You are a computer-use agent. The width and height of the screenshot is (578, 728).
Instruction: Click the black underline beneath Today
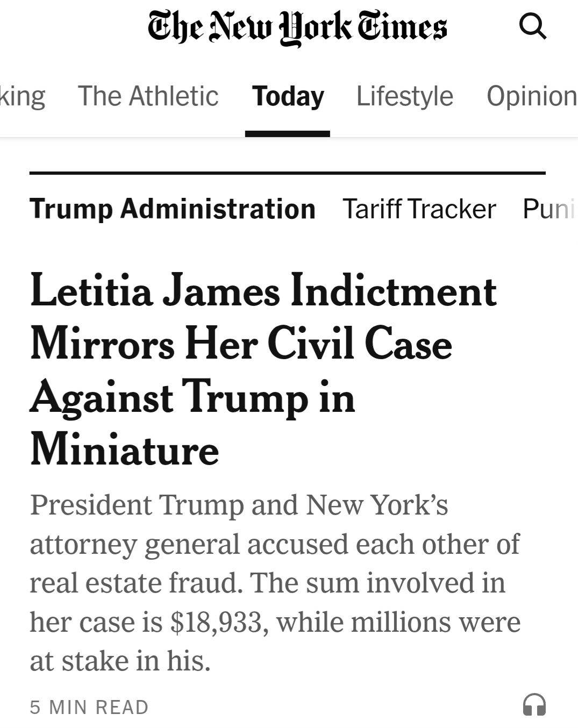pyautogui.click(x=287, y=134)
